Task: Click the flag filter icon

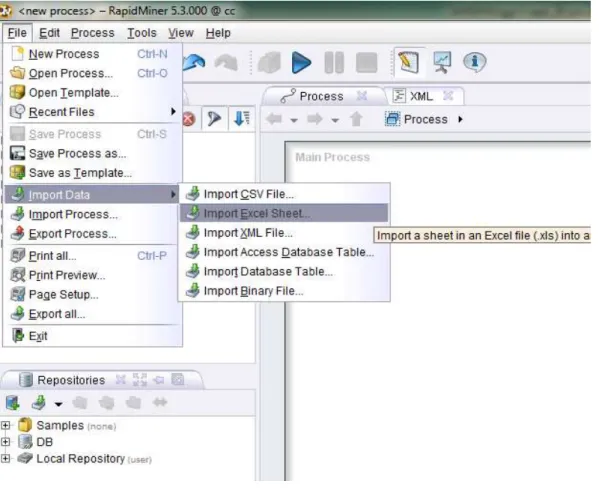Action: [214, 119]
